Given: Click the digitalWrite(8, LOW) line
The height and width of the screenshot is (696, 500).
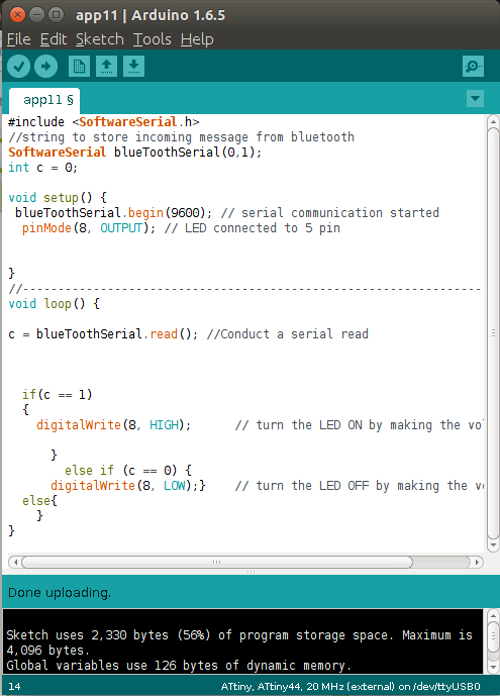Looking at the screenshot, I should 267,485.
